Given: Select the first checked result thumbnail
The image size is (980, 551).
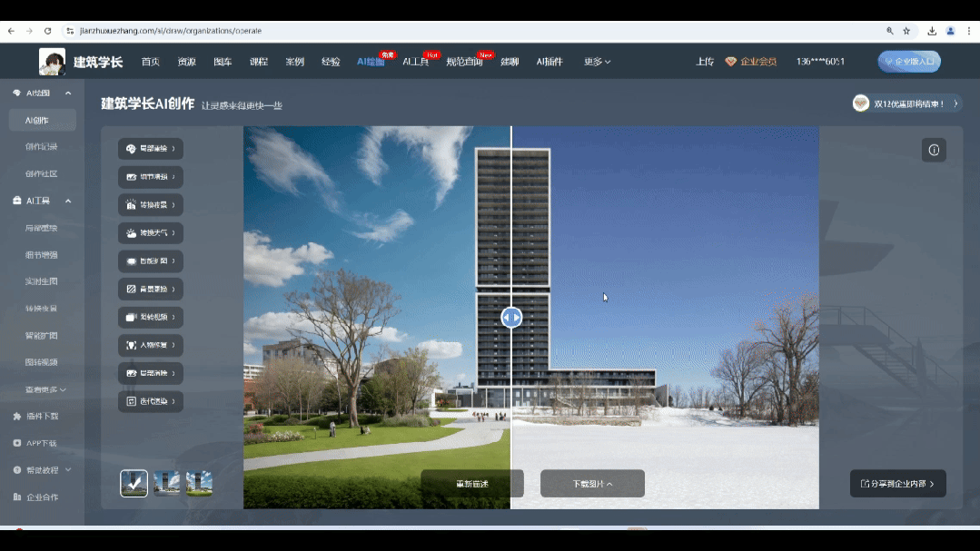Looking at the screenshot, I should pyautogui.click(x=134, y=484).
